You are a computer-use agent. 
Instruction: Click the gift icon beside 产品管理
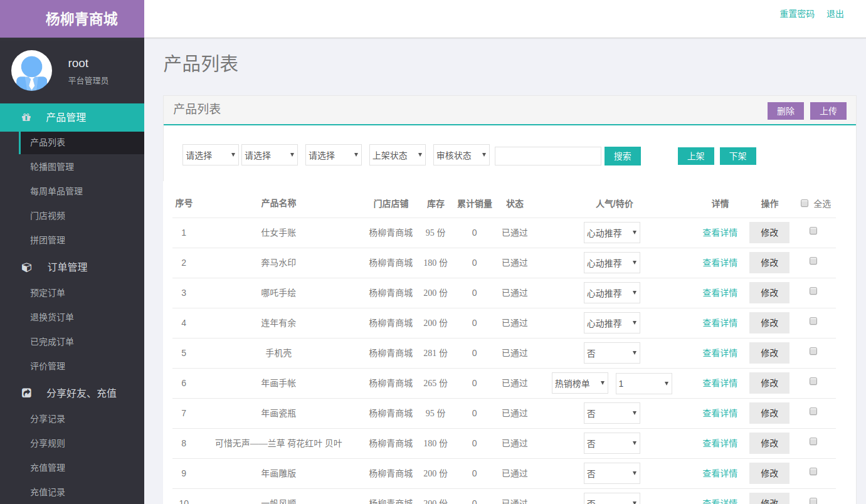point(26,117)
